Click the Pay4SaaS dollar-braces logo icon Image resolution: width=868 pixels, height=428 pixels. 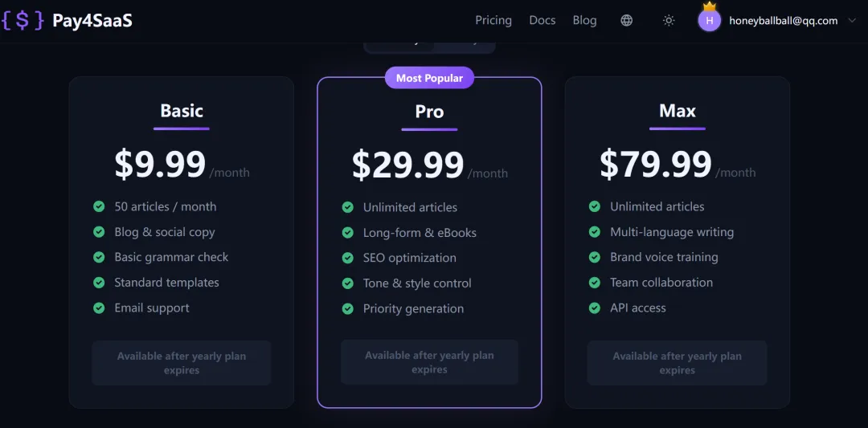(23, 21)
